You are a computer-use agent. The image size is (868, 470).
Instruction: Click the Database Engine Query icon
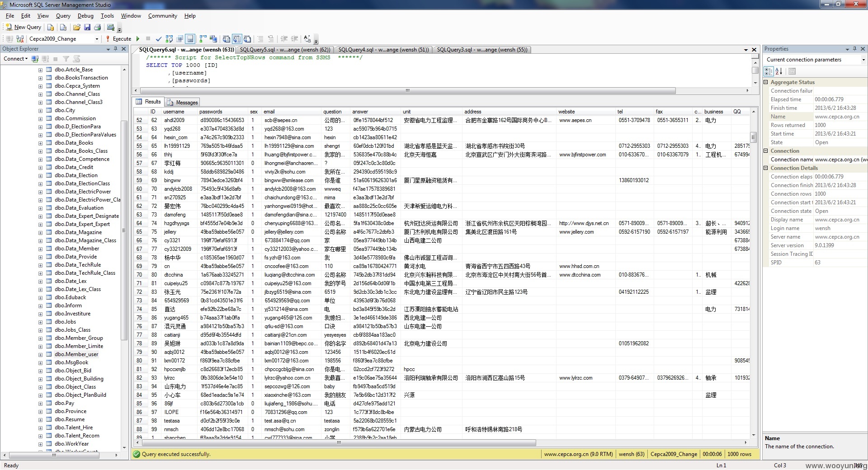(x=51, y=27)
